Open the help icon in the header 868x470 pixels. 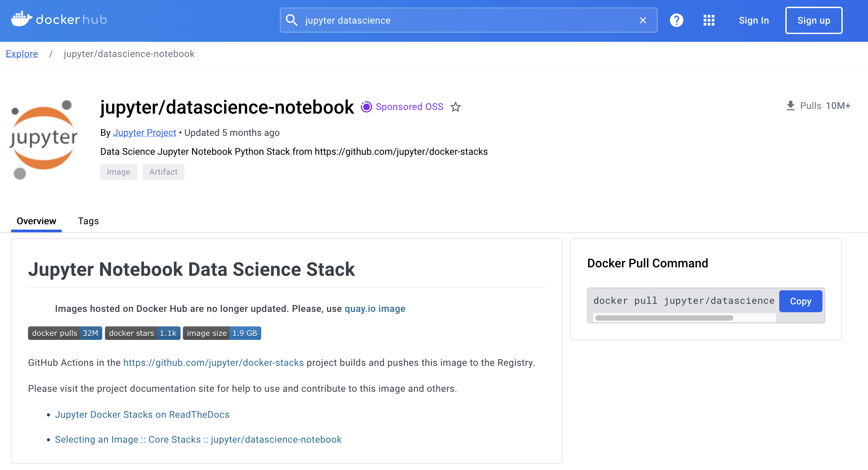tap(676, 20)
